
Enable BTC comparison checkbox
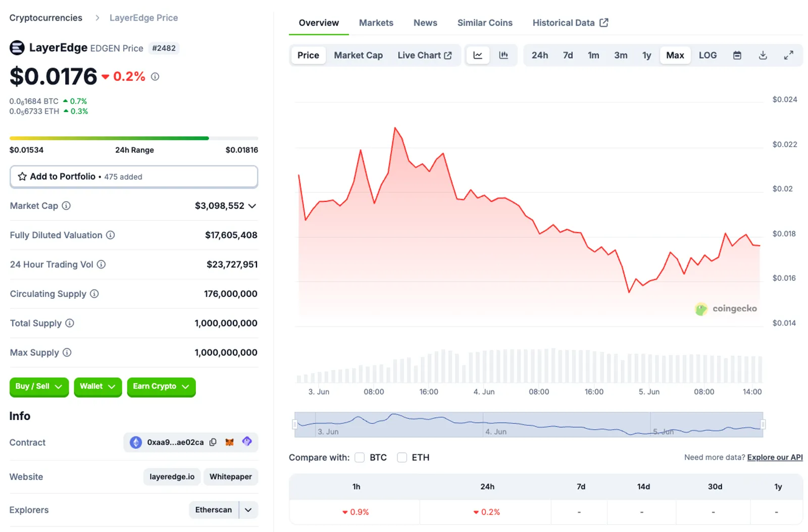click(360, 458)
